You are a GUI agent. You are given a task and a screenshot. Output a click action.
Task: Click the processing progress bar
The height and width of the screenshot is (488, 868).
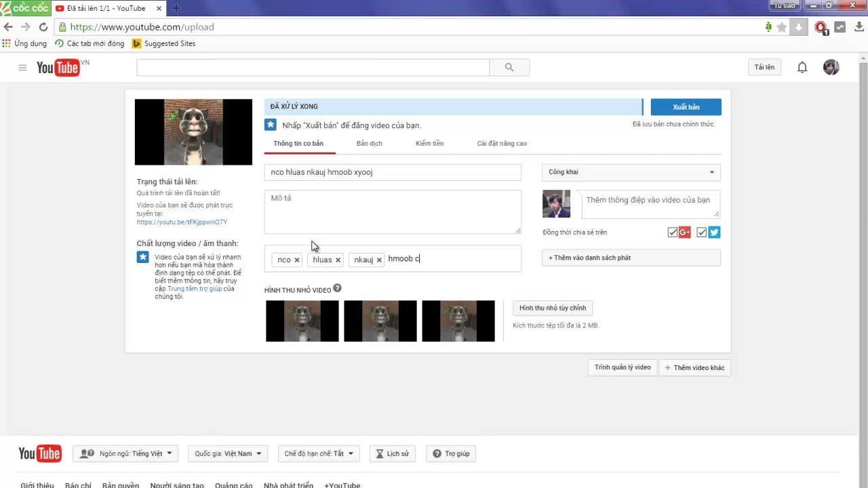coord(453,106)
